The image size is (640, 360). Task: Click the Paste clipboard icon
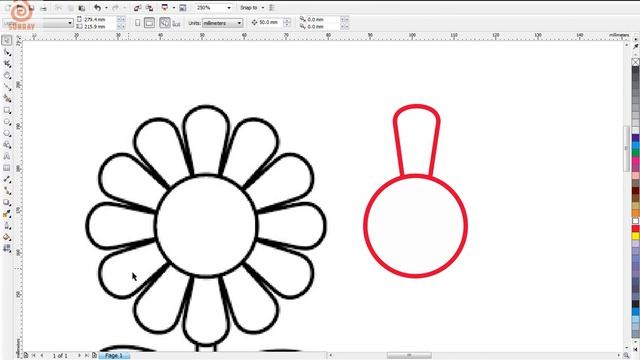click(82, 8)
